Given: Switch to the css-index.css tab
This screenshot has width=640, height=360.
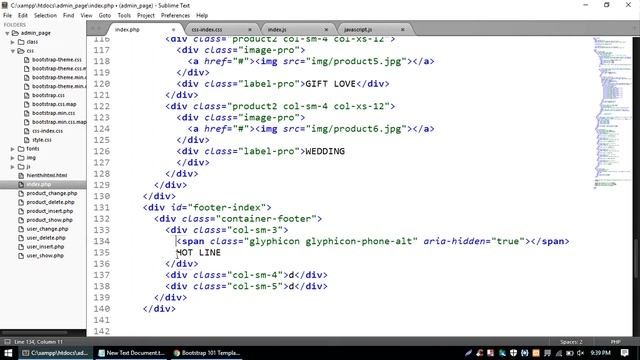Looking at the screenshot, I should point(207,29).
